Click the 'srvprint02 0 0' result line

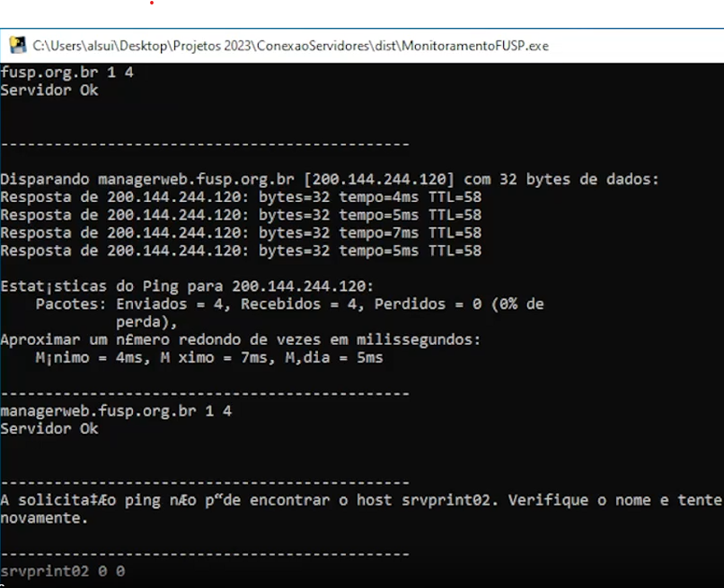click(x=63, y=571)
